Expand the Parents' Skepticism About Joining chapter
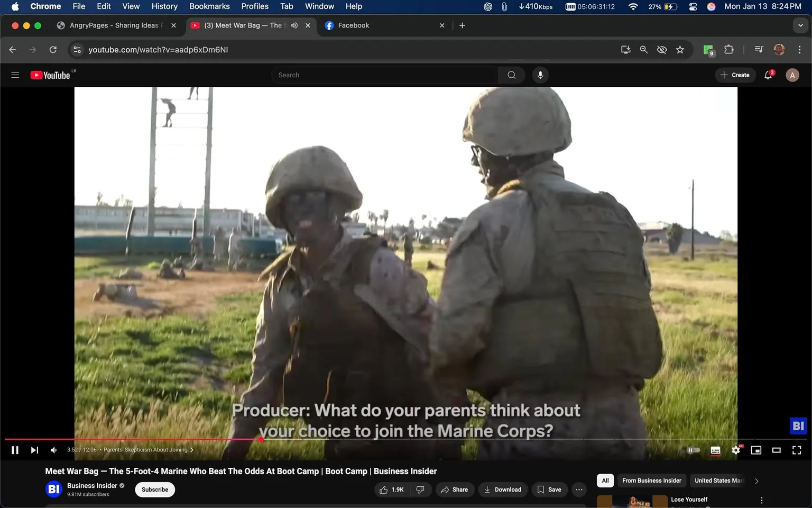The image size is (812, 508). point(192,450)
